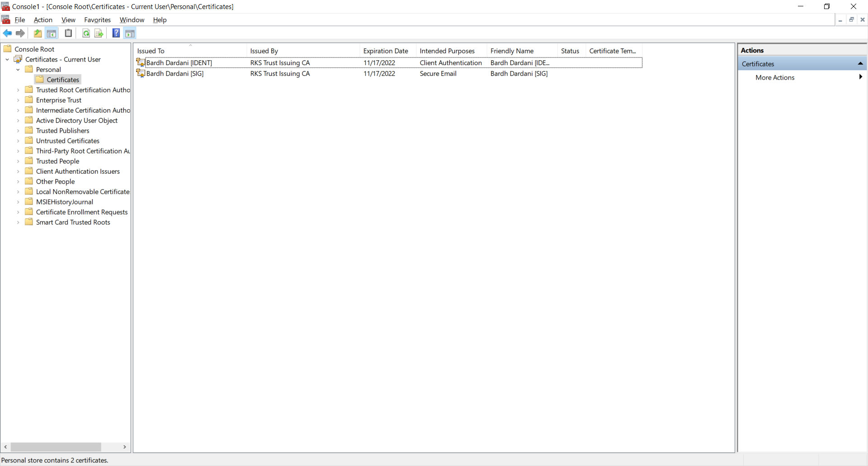
Task: Collapse the Certificates actions section arrow
Action: 860,64
